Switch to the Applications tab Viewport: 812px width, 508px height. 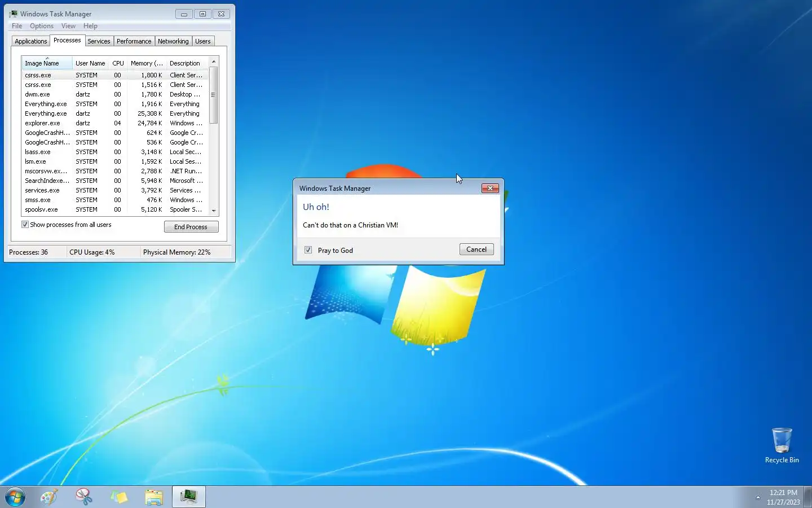click(x=31, y=41)
